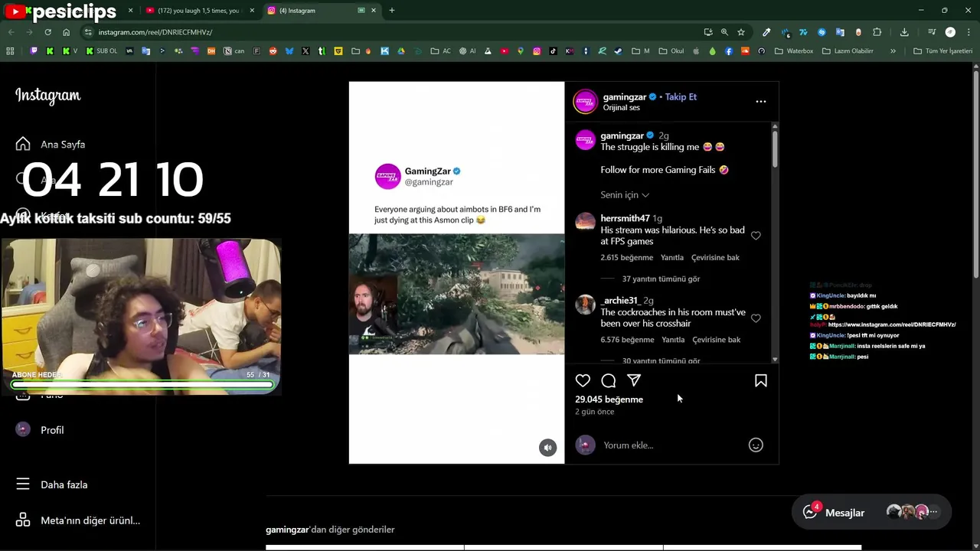Screen dimensions: 980x551
Task: Open the site info icon in the address bar
Action: coord(88,32)
